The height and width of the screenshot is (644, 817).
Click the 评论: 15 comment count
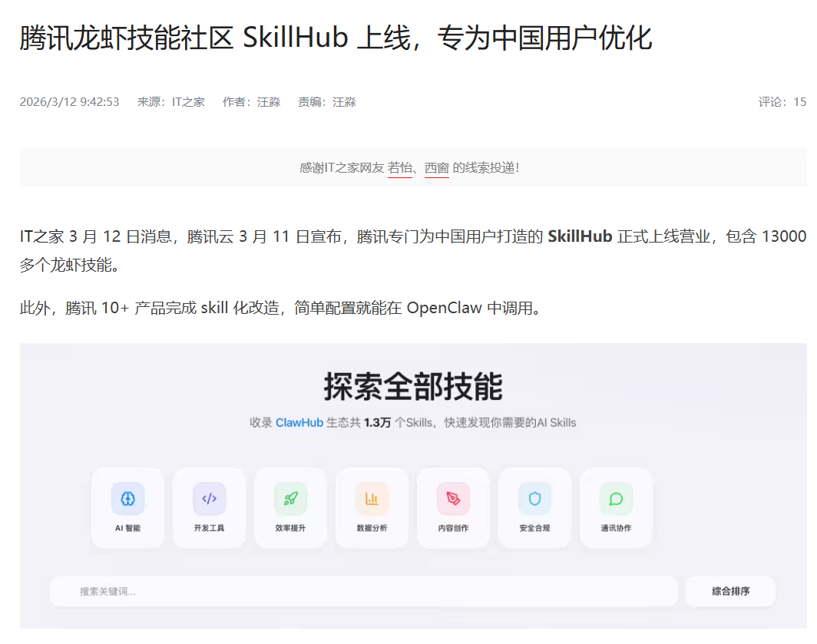782,102
